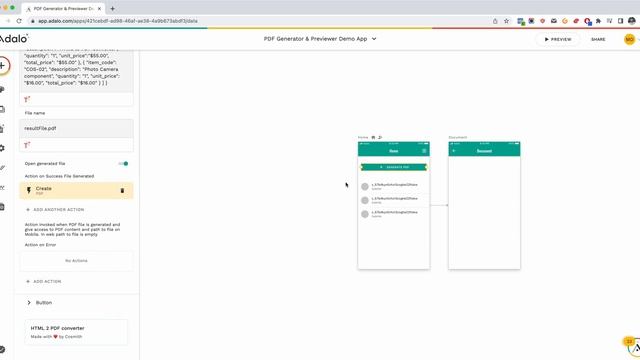Click Add Another Action
The width and height of the screenshot is (640, 360).
point(55,209)
